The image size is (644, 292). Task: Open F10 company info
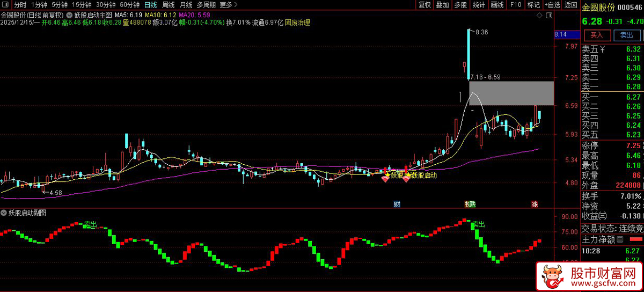pyautogui.click(x=515, y=5)
